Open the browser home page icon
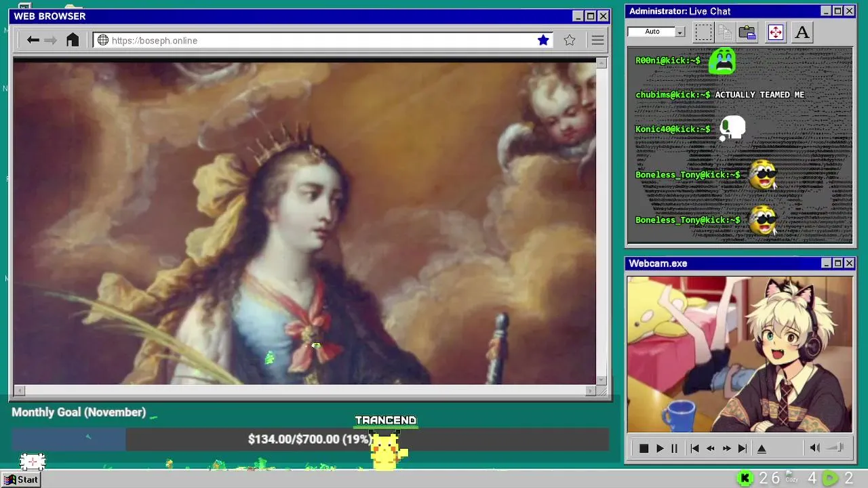Screen dimensions: 868x488 (73, 40)
